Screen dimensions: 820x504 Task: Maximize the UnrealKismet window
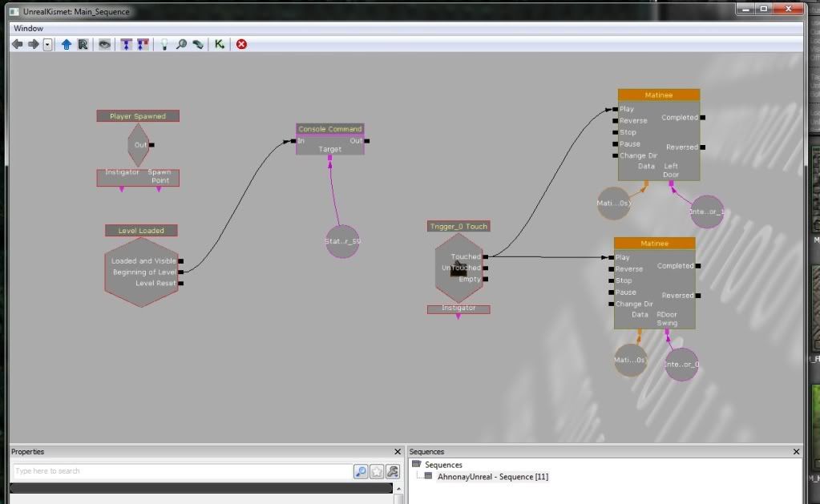point(764,8)
